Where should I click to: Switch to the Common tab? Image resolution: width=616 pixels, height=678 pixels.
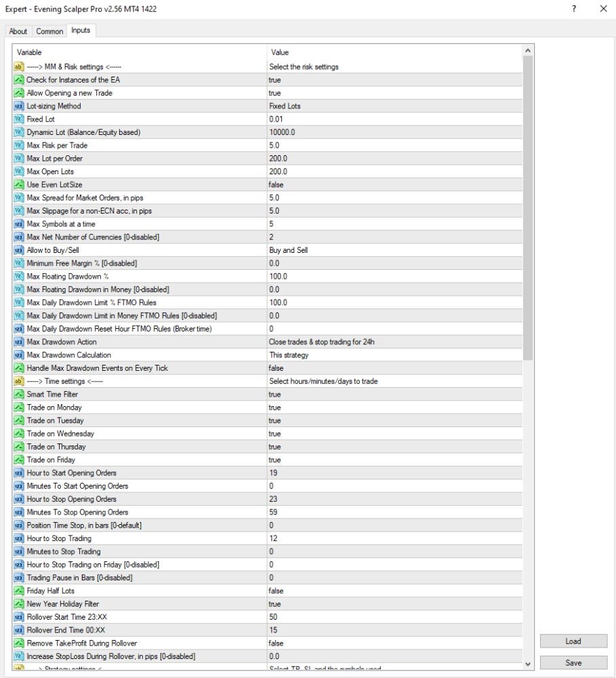click(x=49, y=31)
